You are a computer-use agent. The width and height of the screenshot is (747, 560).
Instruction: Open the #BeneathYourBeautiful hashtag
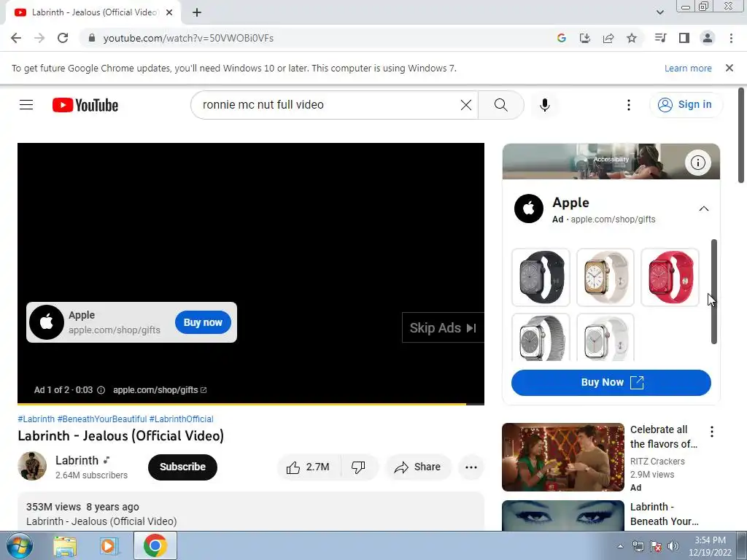coord(102,419)
